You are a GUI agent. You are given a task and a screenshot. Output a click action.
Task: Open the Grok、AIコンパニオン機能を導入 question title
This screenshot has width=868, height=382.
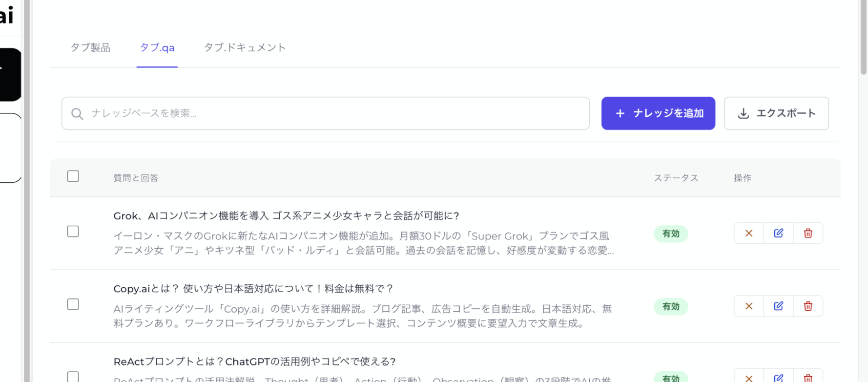coord(287,216)
